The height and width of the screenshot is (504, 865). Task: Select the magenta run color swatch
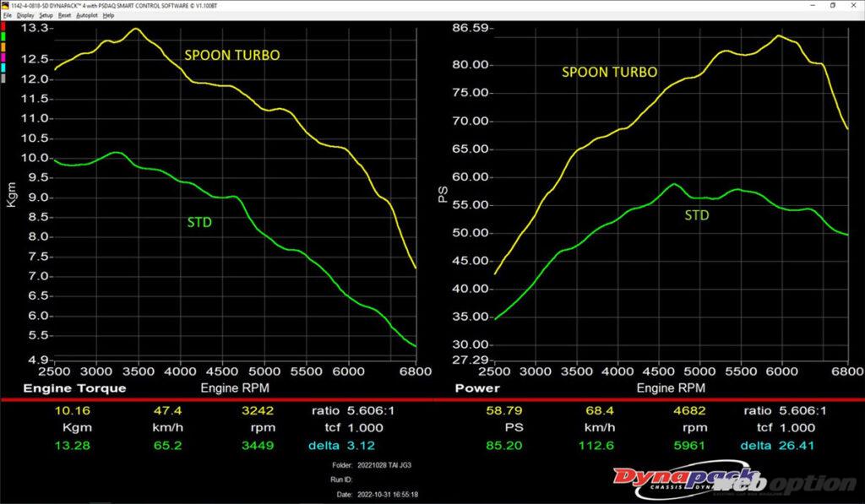(3, 57)
